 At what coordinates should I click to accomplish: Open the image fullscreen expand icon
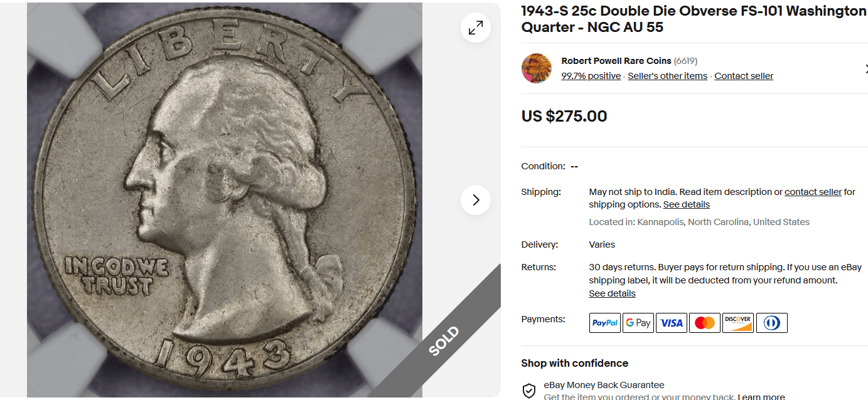coord(475,28)
